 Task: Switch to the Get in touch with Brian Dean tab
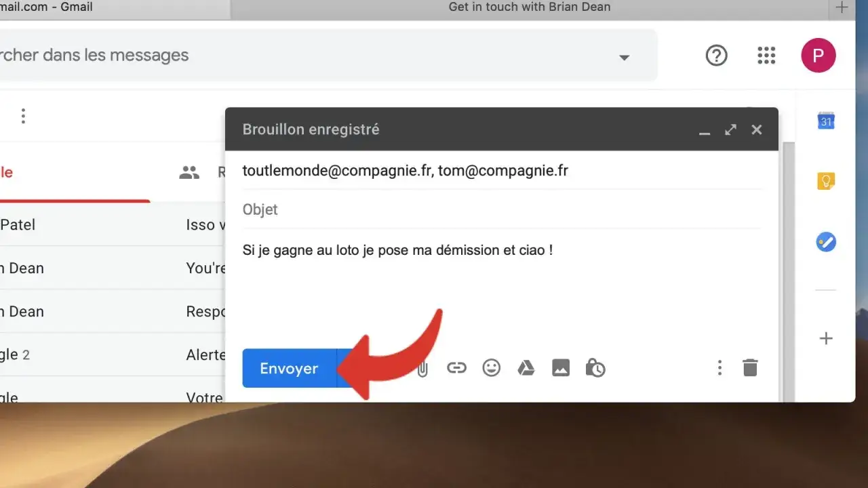pyautogui.click(x=530, y=7)
